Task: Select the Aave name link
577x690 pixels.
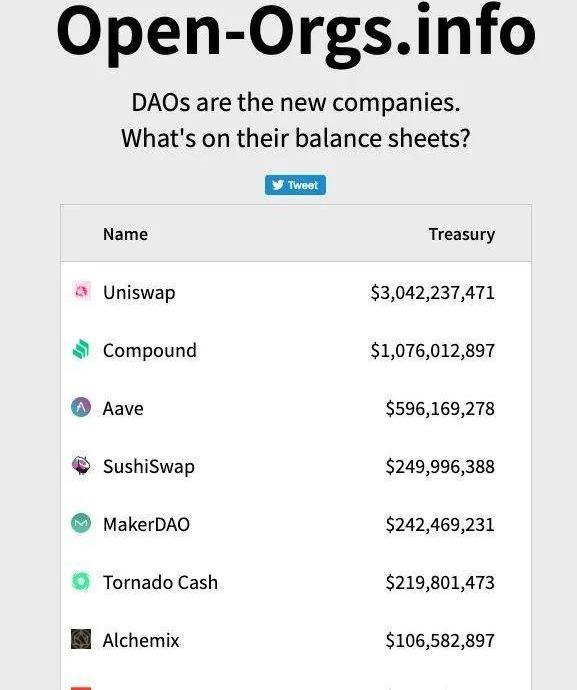Action: click(x=123, y=409)
